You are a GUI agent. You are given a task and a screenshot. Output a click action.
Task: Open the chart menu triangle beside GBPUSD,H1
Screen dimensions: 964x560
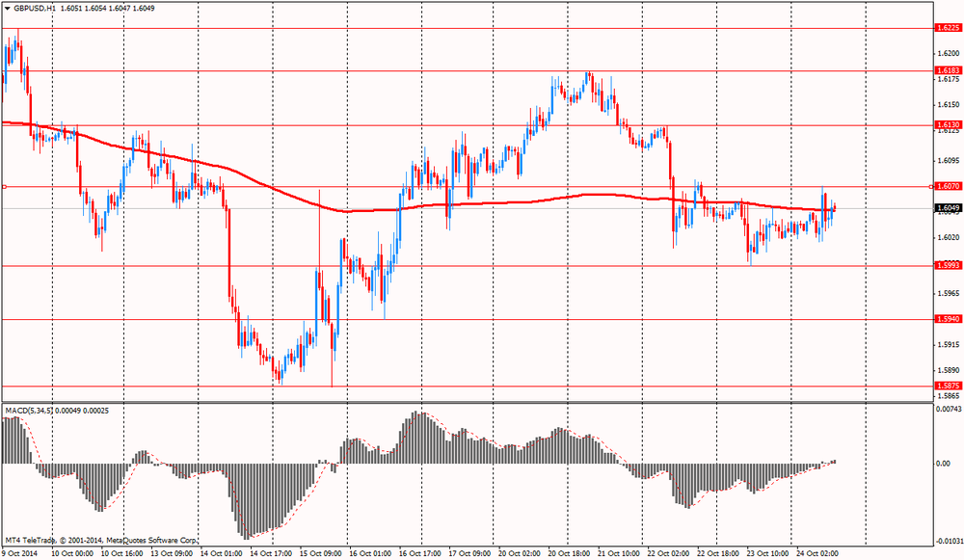[x=8, y=9]
